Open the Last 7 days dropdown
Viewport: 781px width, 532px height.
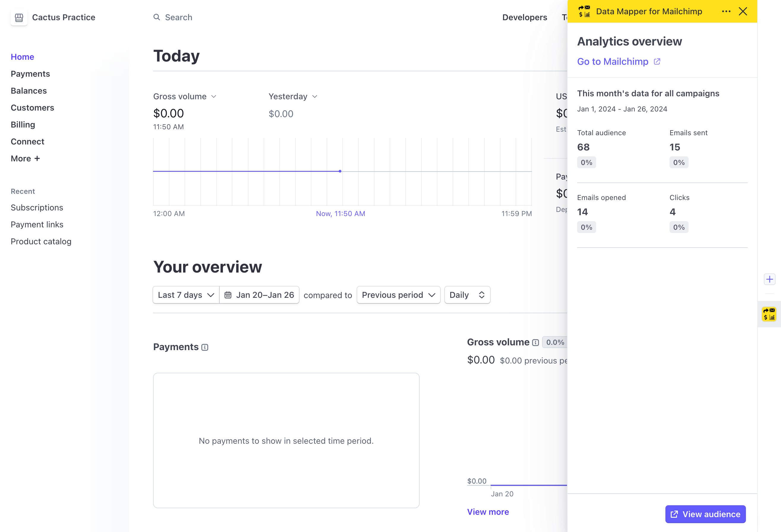click(185, 295)
